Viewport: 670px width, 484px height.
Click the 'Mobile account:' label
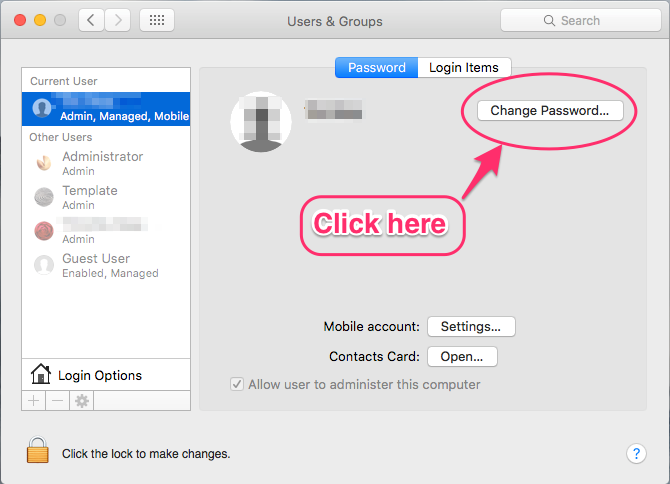click(372, 326)
